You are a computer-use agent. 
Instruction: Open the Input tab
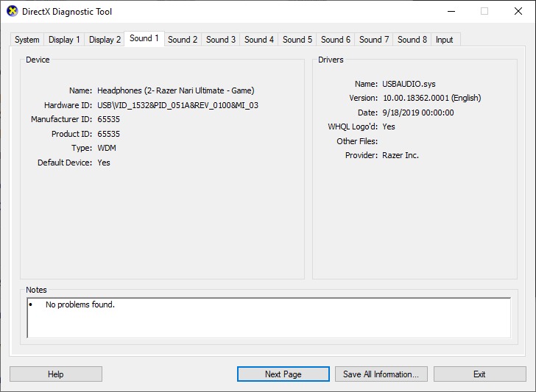pyautogui.click(x=444, y=40)
